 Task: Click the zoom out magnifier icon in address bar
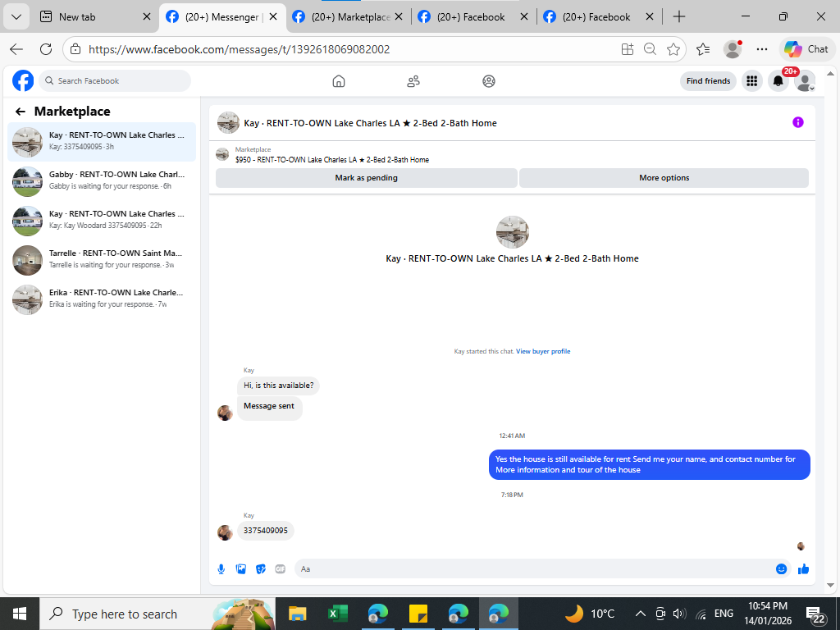click(x=651, y=49)
